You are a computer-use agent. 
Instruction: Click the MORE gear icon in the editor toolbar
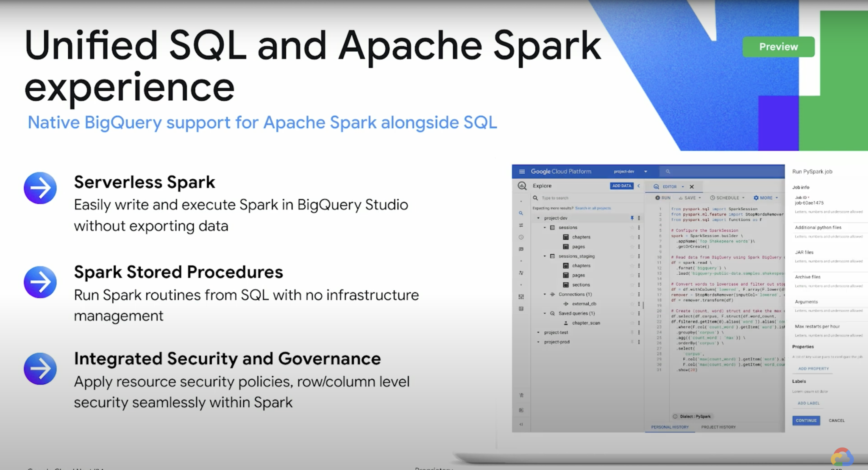pyautogui.click(x=756, y=197)
